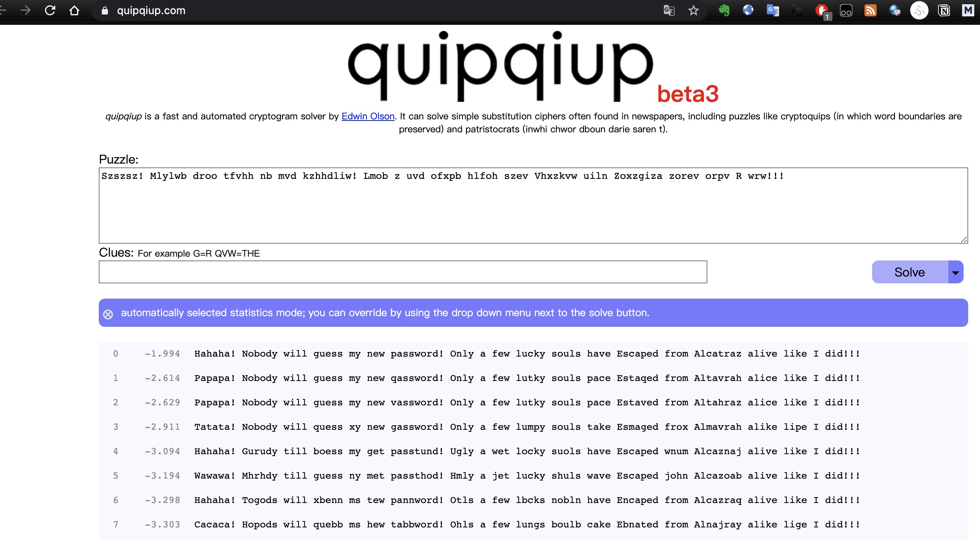Screen dimensions: 980x540
Task: Click inside the Clues input field
Action: (x=402, y=272)
